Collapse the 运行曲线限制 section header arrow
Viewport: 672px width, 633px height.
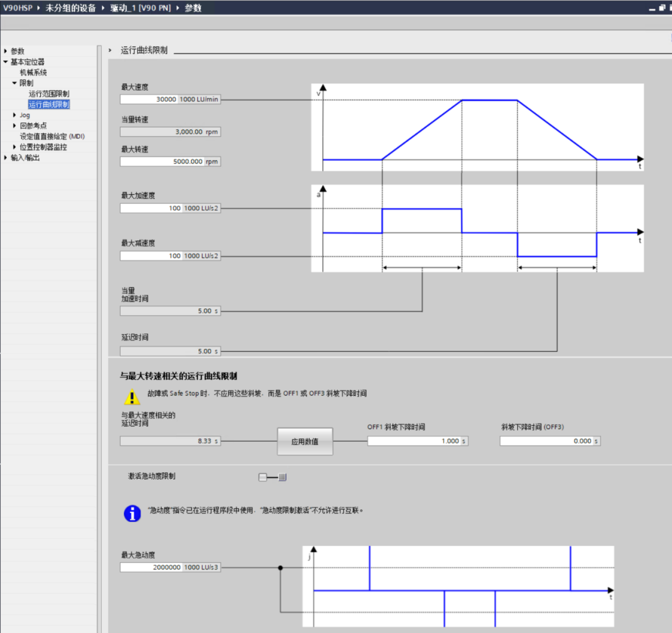[110, 50]
